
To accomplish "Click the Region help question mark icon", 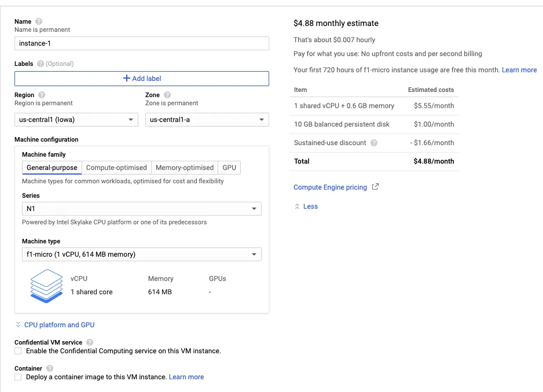I will pyautogui.click(x=42, y=95).
